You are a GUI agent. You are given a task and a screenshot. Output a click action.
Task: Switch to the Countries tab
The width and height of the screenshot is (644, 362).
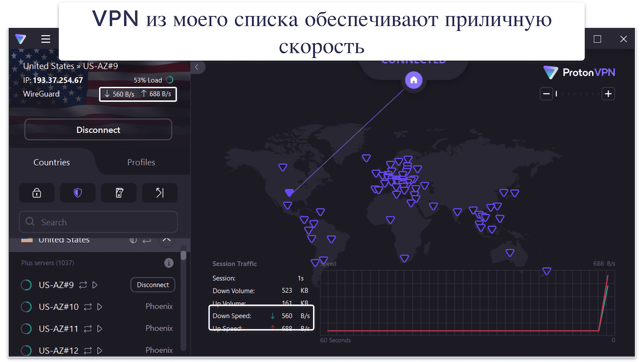point(52,162)
